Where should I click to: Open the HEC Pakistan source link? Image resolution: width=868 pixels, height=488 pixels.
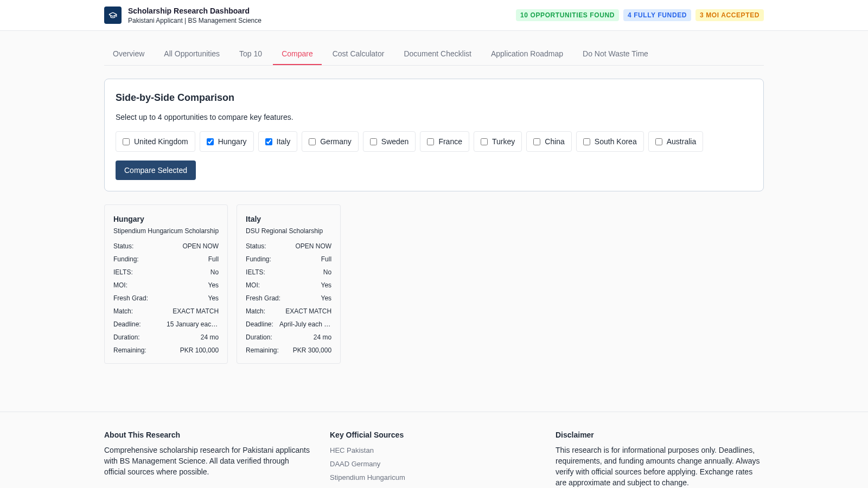352,451
